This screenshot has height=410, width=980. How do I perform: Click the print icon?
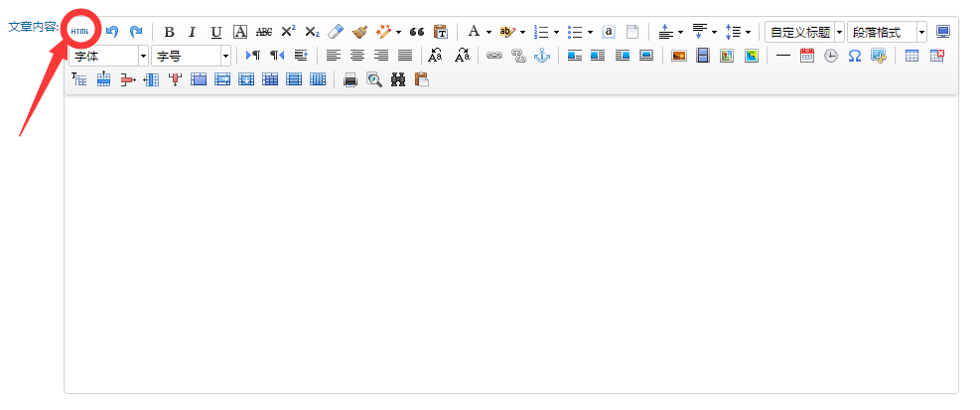350,79
